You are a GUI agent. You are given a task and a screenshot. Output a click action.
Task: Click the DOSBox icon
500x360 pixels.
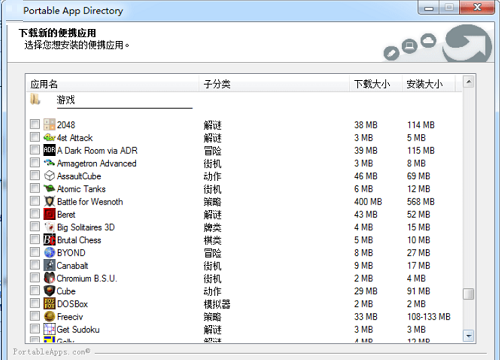[49, 303]
